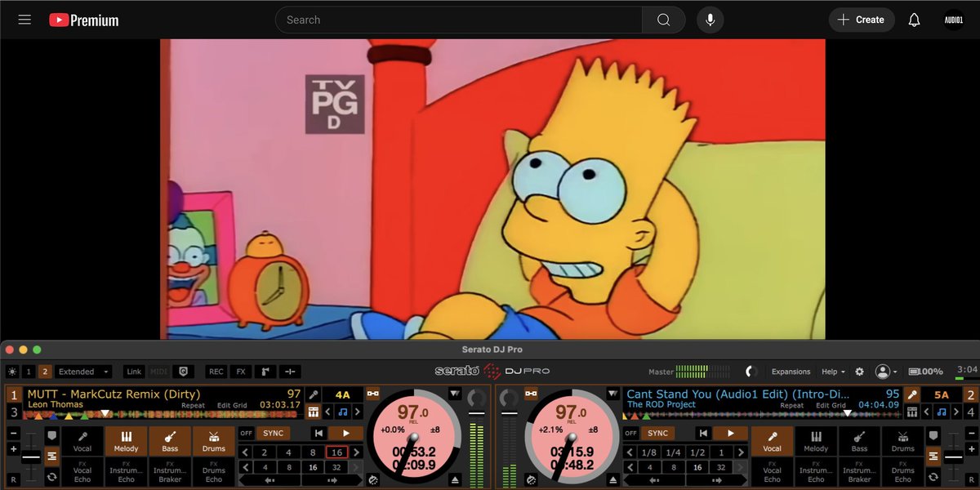Open left deck platter options triangle dropdown
Image resolution: width=980 pixels, height=490 pixels.
point(455,394)
